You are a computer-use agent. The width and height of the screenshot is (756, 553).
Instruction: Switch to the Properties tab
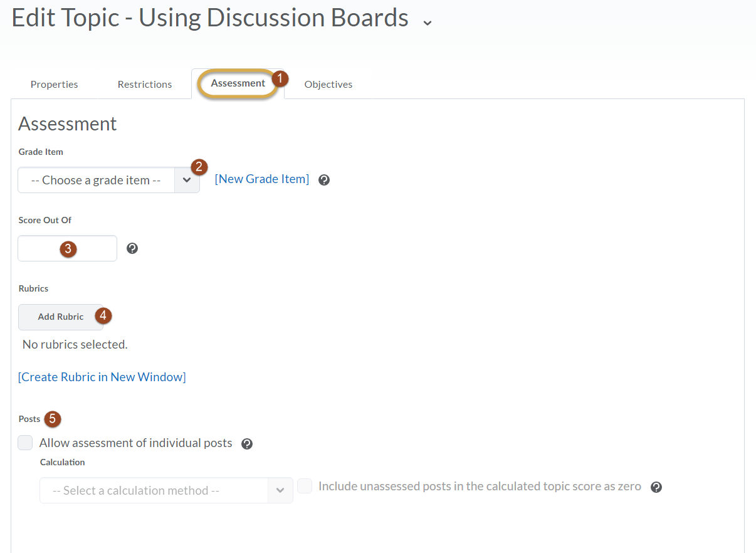pyautogui.click(x=55, y=84)
